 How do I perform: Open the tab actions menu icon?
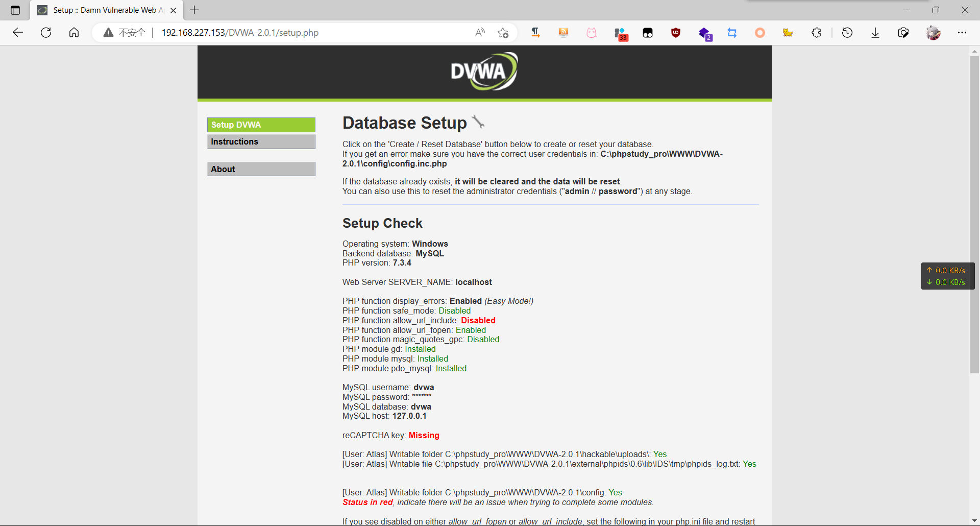pos(15,10)
